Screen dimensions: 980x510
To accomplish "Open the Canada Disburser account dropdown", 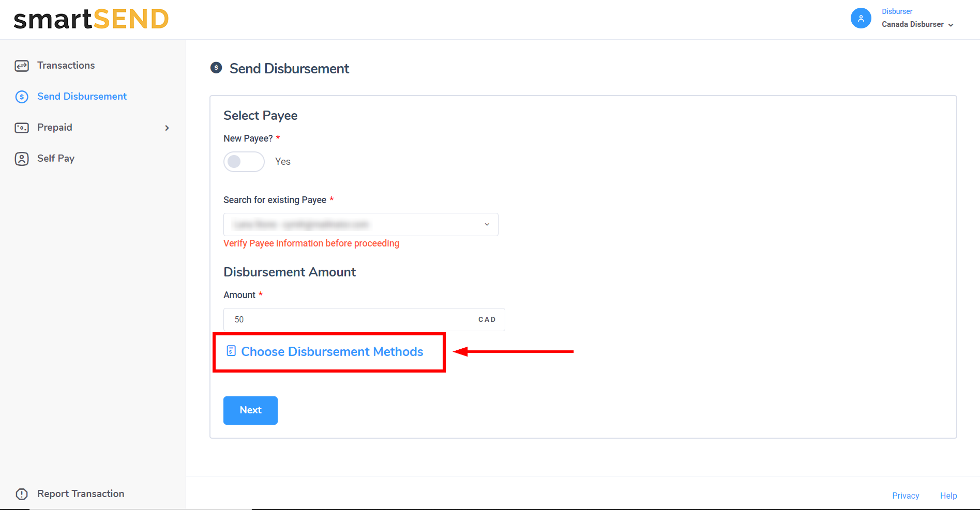I will click(x=917, y=24).
